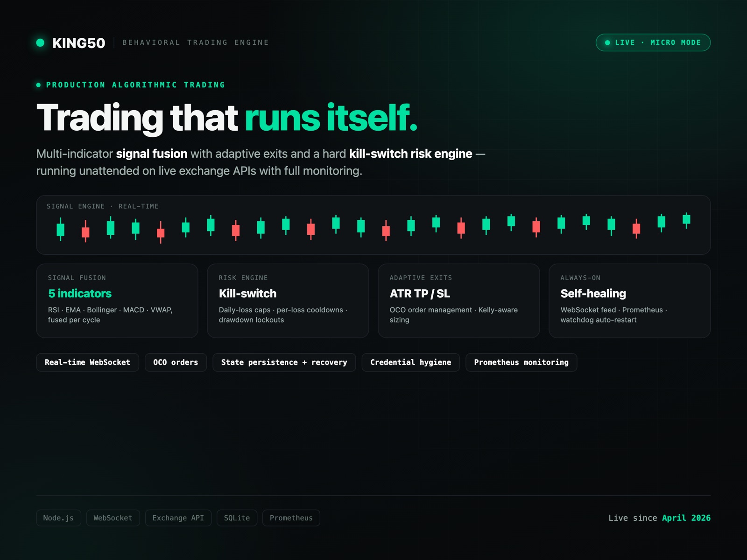The image size is (747, 560).
Task: Open the KING50 brand name
Action: 78,43
